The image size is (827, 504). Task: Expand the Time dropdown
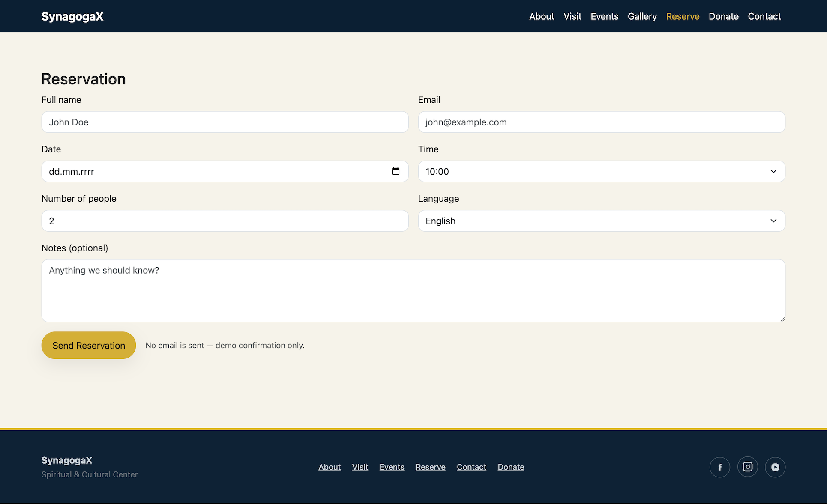click(601, 171)
